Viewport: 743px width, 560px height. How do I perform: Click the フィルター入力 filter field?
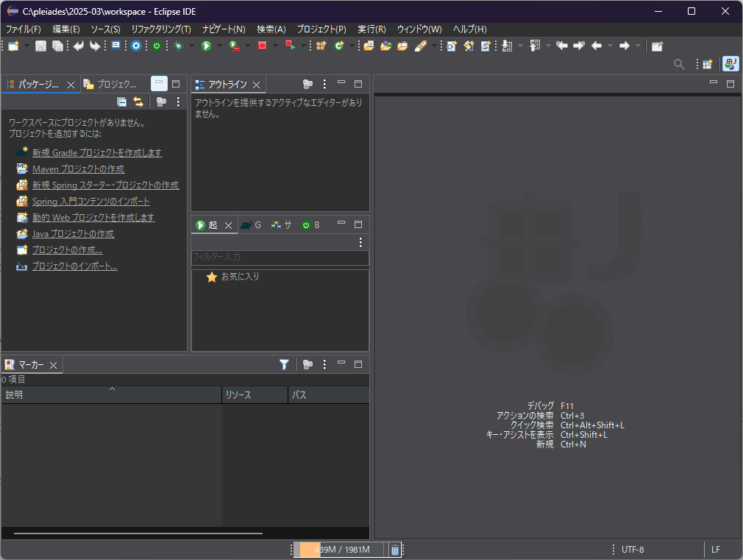point(280,257)
